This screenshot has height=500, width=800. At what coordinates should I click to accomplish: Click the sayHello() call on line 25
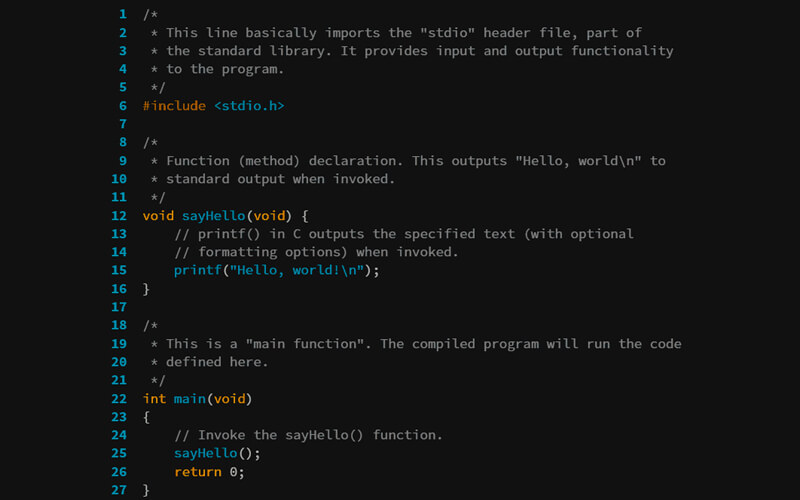(213, 454)
